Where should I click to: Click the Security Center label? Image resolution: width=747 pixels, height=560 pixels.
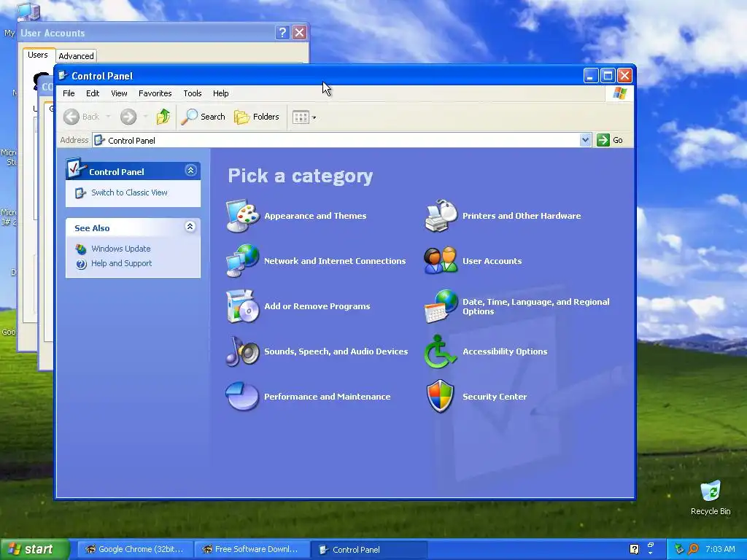(x=495, y=397)
